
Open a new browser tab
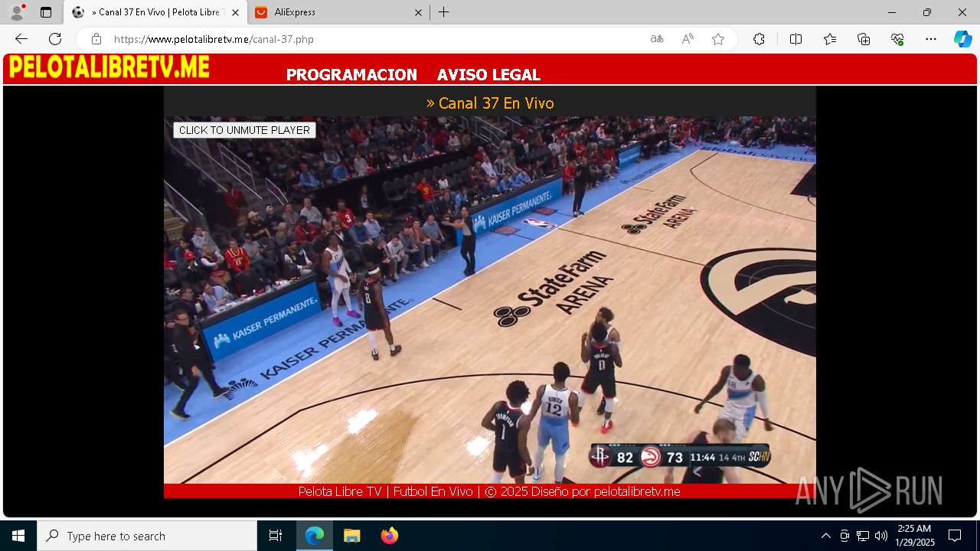(444, 12)
